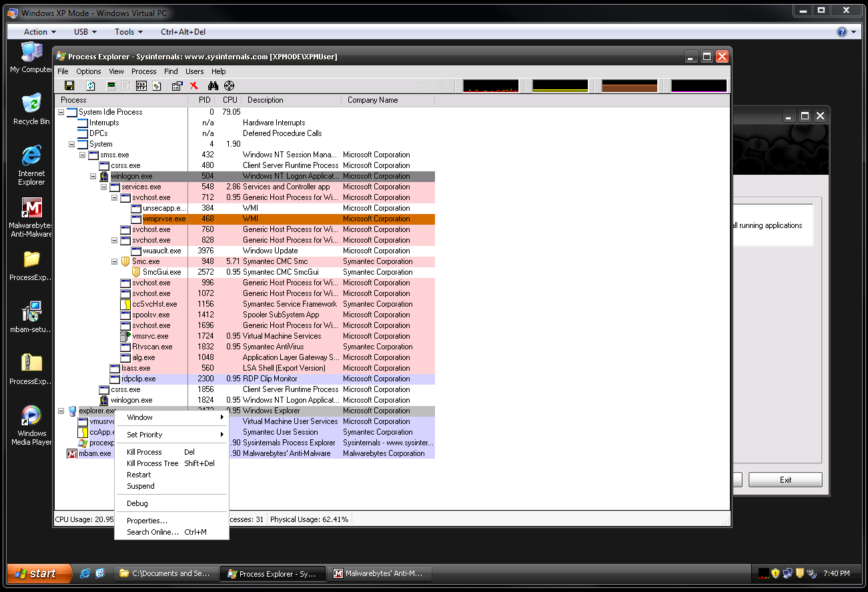This screenshot has height=592, width=868.
Task: Click the Properties toolbar icon
Action: pyautogui.click(x=177, y=85)
